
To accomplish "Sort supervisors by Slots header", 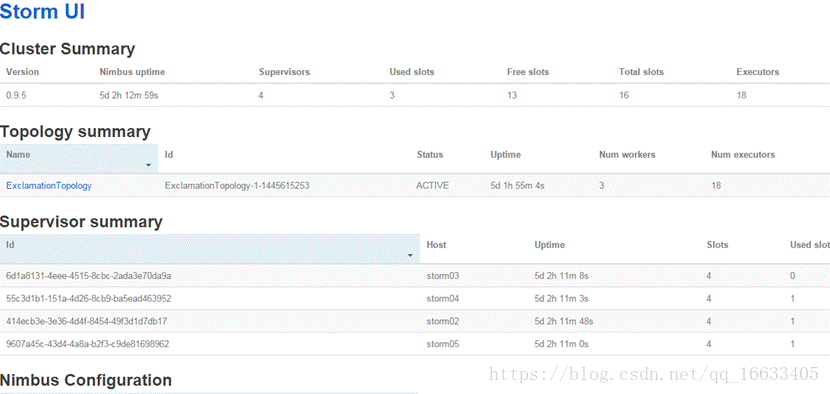I will (717, 245).
